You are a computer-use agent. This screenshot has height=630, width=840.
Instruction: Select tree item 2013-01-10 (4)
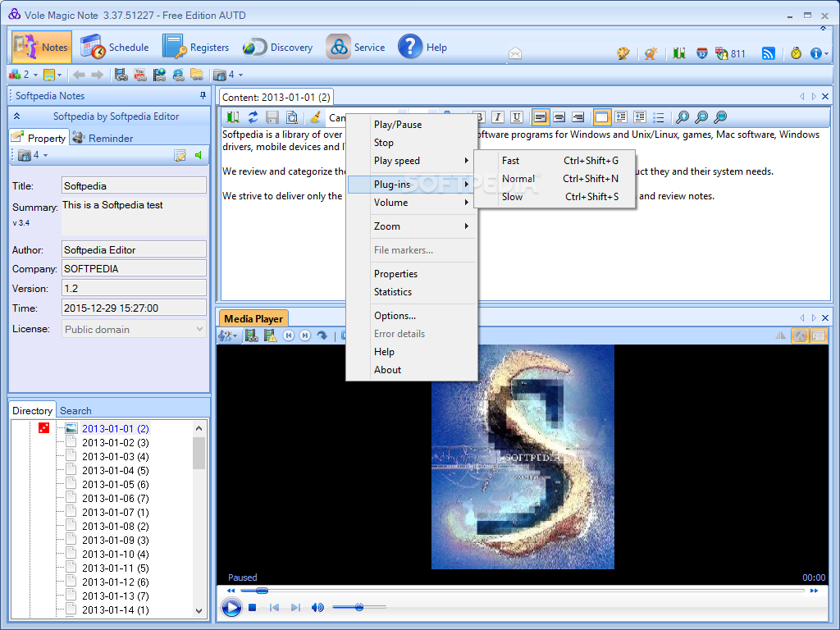[x=115, y=554]
